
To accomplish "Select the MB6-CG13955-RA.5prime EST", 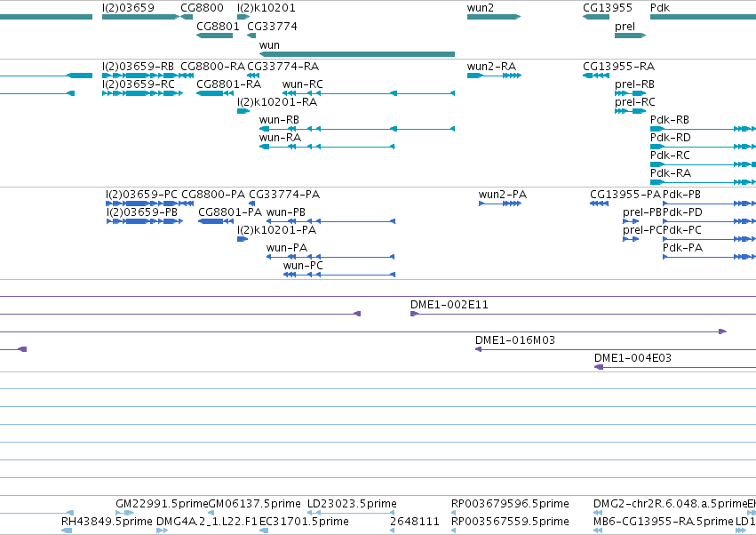I will coord(598,531).
